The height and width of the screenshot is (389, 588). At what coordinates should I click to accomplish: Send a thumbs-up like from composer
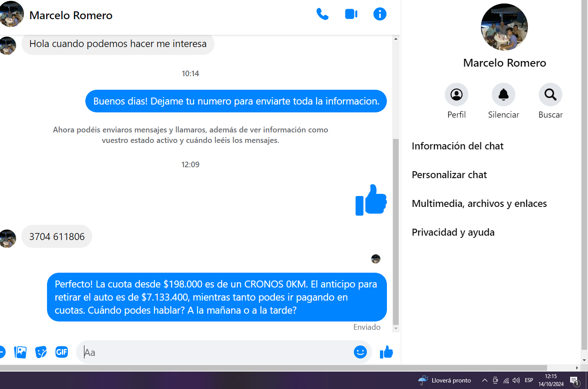pyautogui.click(x=386, y=352)
